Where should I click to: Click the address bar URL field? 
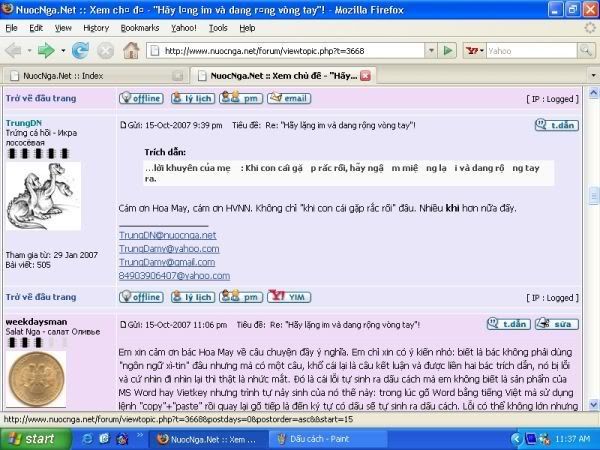pos(300,49)
